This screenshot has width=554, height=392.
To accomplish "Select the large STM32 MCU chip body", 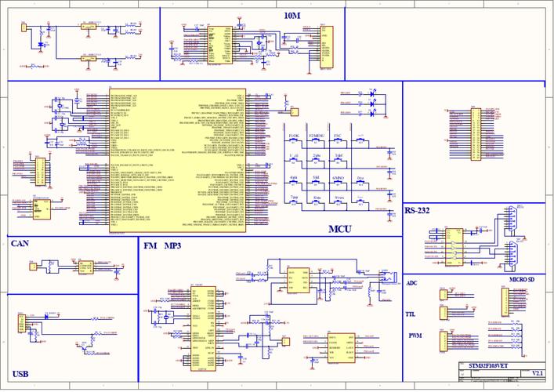I will point(177,160).
